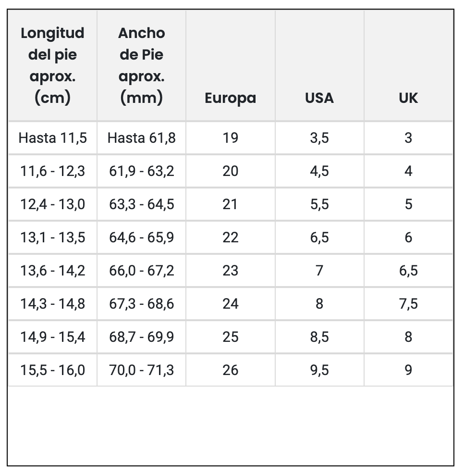Select the USA size 9,5 cell
This screenshot has width=464, height=476.
[319, 370]
